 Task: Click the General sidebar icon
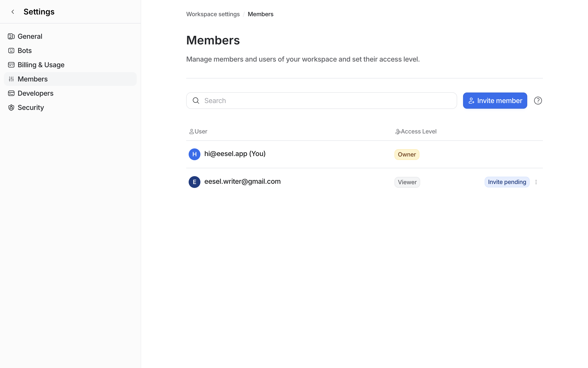(x=11, y=36)
